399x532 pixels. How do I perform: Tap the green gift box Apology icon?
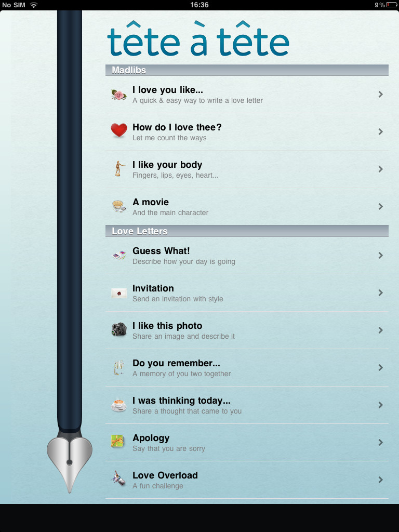118,442
